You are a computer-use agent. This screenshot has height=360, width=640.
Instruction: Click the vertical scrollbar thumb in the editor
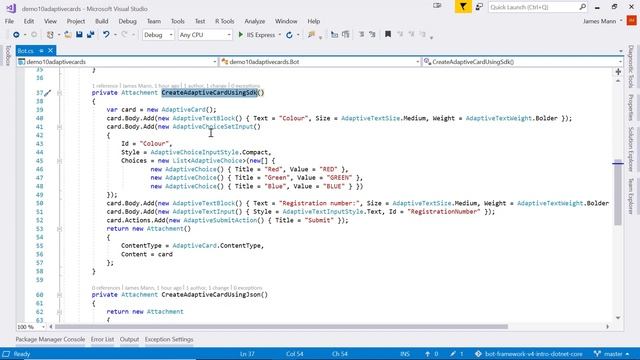pos(618,192)
